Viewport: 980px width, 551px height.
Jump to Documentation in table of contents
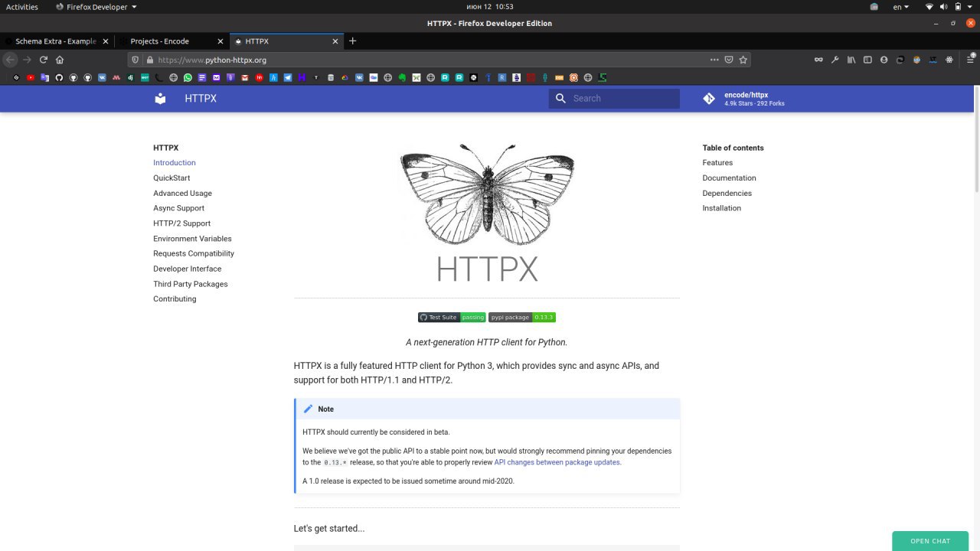coord(729,178)
